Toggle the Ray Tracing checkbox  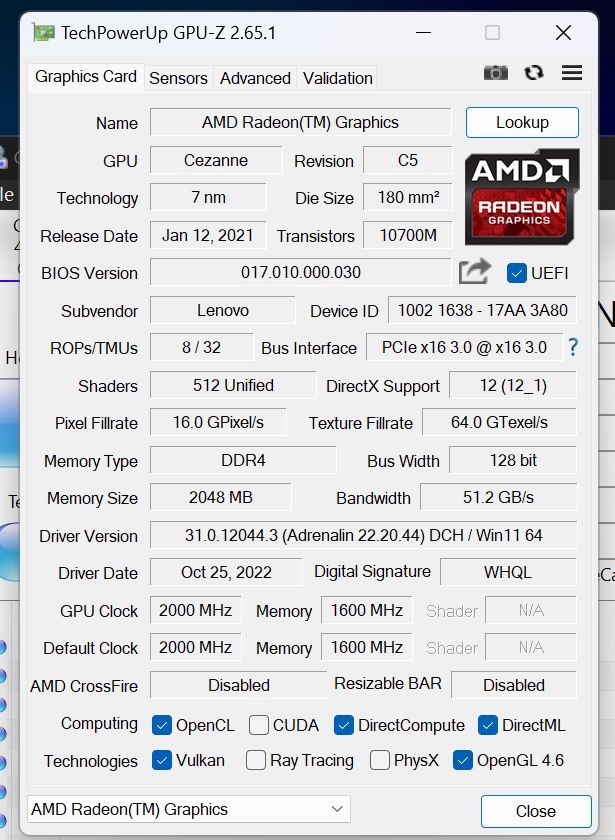click(256, 760)
